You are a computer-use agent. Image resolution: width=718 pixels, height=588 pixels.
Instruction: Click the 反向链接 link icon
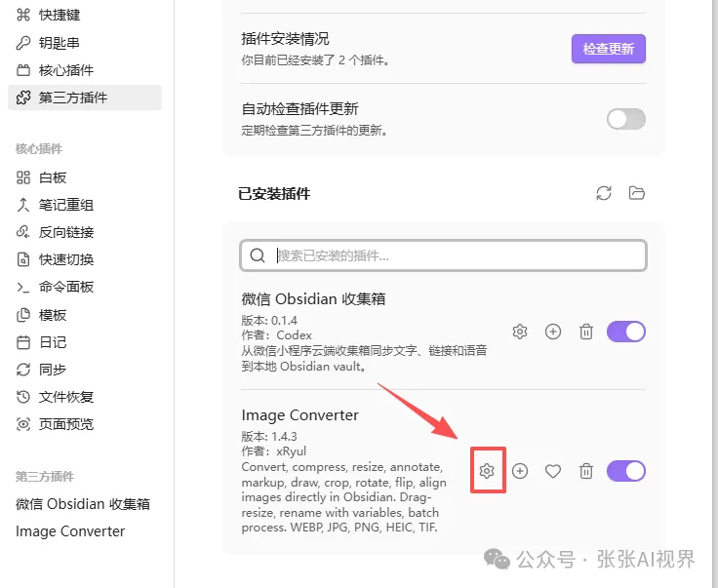[x=23, y=232]
